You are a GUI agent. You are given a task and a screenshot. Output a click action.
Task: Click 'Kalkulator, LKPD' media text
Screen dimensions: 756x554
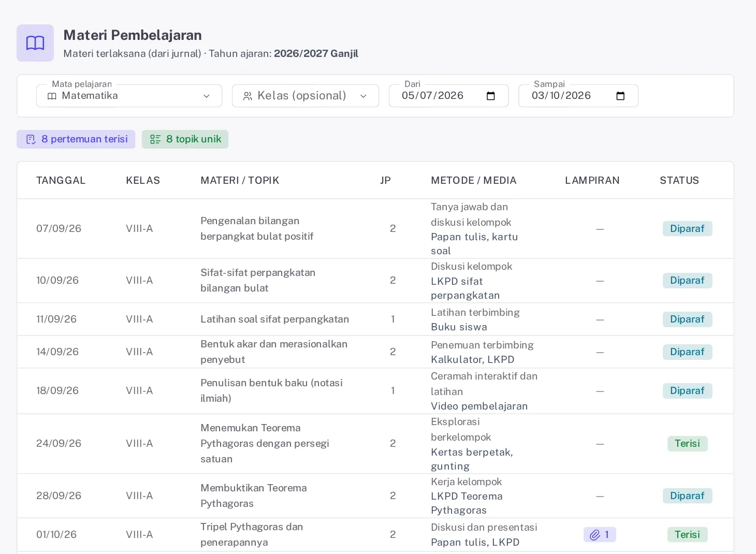(x=473, y=360)
